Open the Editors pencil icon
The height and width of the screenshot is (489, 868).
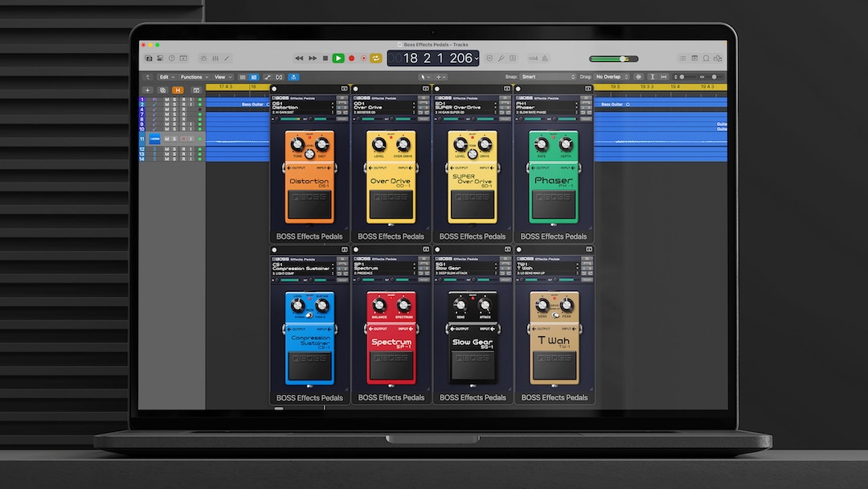point(227,58)
